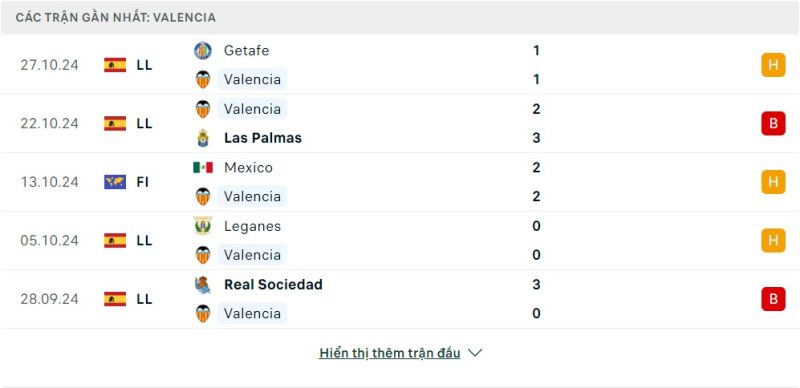Click the Las Palmas club crest icon
The height and width of the screenshot is (388, 800).
point(203,138)
